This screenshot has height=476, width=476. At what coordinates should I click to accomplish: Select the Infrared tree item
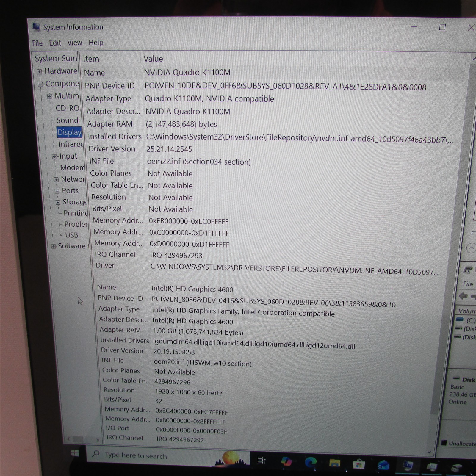click(71, 144)
